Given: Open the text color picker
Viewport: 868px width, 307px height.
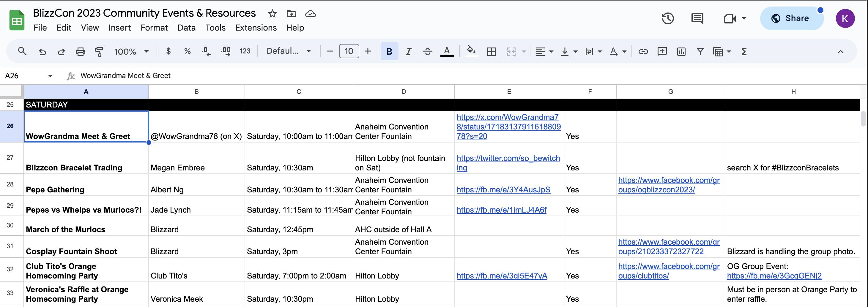Looking at the screenshot, I should click(x=447, y=51).
